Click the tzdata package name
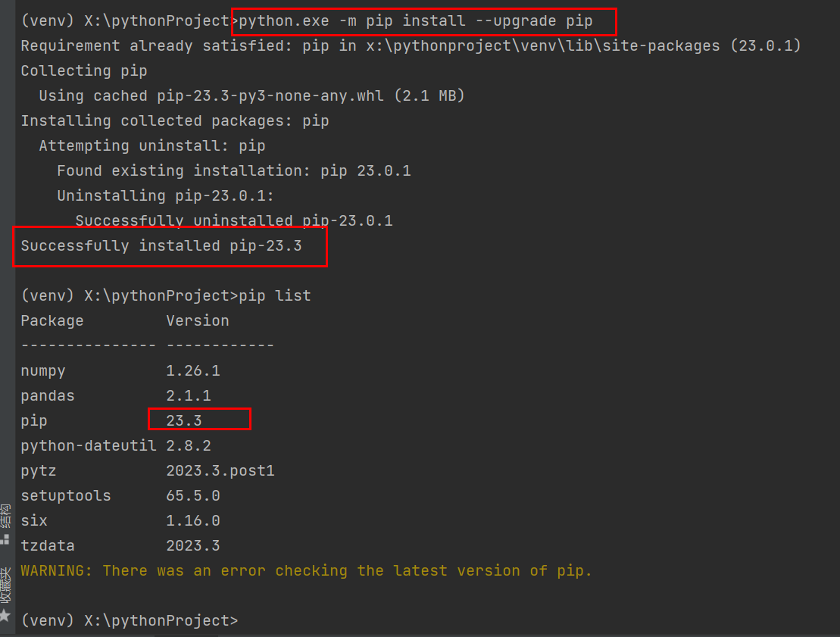The height and width of the screenshot is (637, 840). pos(48,546)
